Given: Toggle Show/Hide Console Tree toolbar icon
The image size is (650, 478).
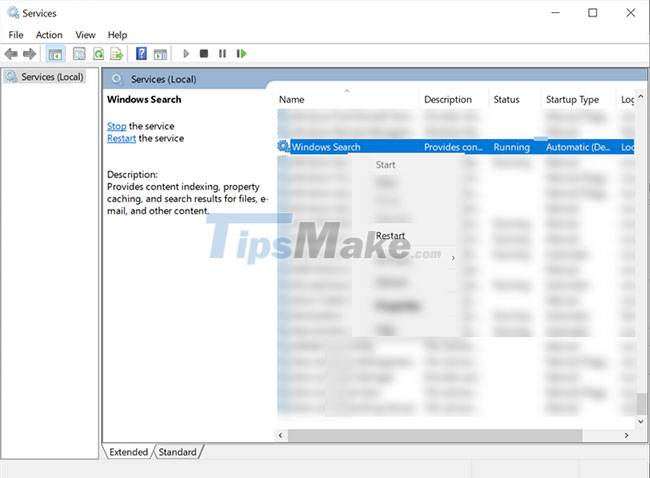Looking at the screenshot, I should (55, 54).
